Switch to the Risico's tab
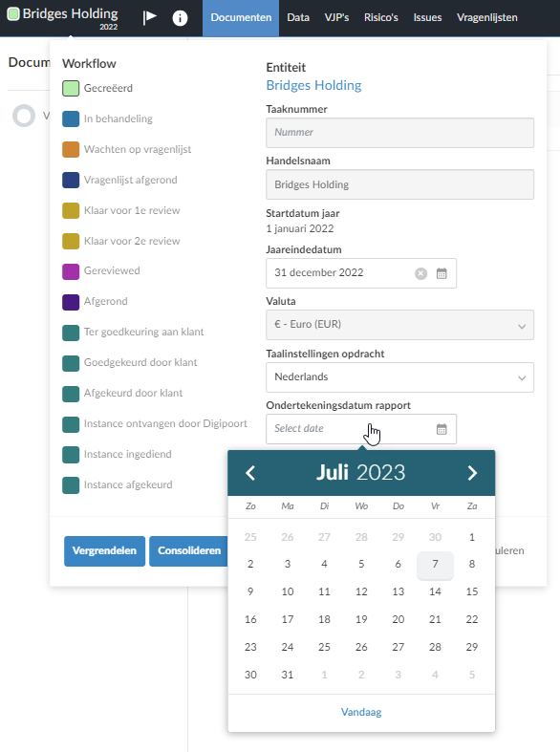This screenshot has width=560, height=752. (380, 18)
